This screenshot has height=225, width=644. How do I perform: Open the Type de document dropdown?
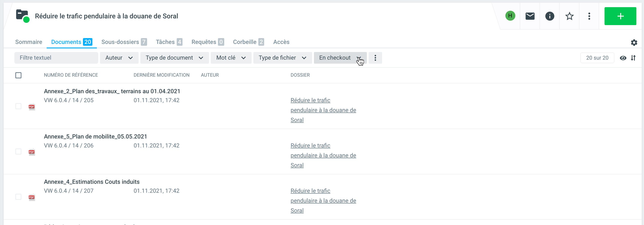[x=174, y=58]
